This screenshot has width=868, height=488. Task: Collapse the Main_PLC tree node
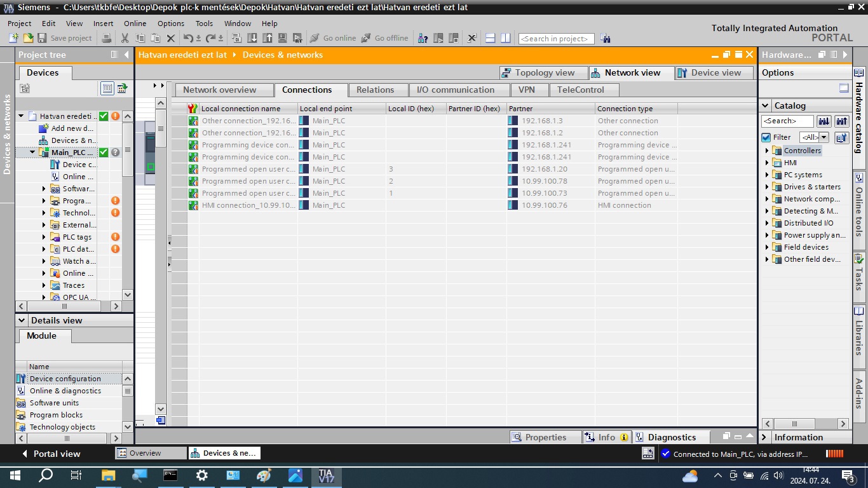[32, 152]
